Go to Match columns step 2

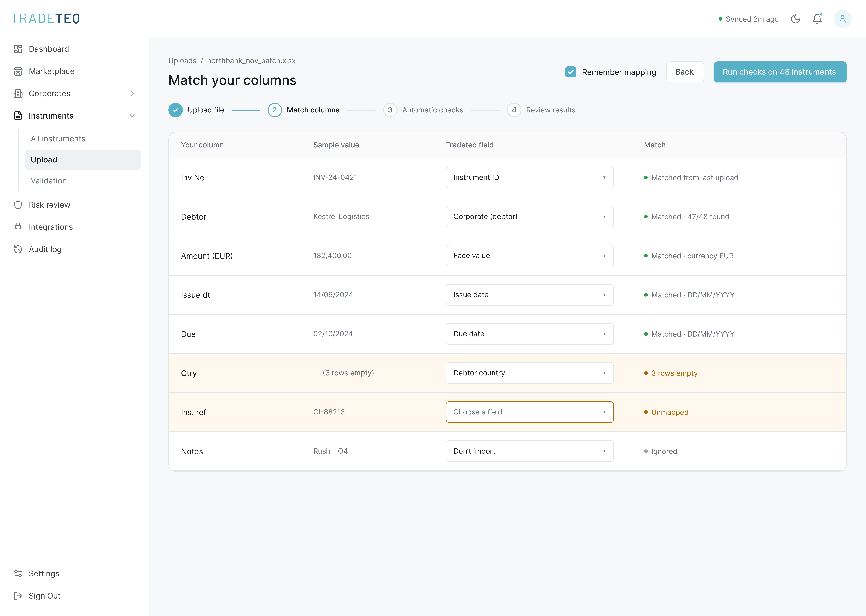point(303,110)
